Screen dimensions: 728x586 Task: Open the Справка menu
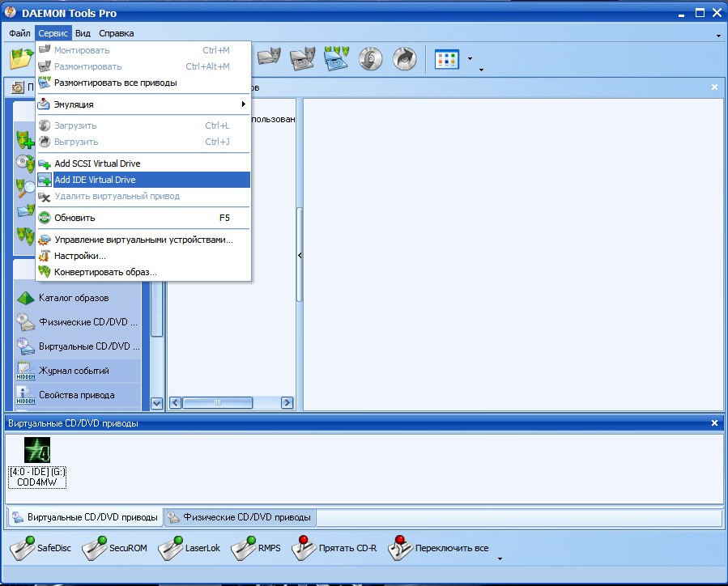pos(116,33)
